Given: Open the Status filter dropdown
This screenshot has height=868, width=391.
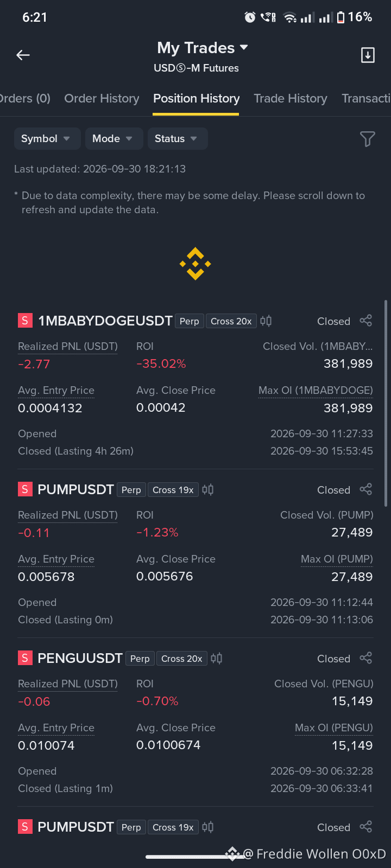Looking at the screenshot, I should 178,138.
